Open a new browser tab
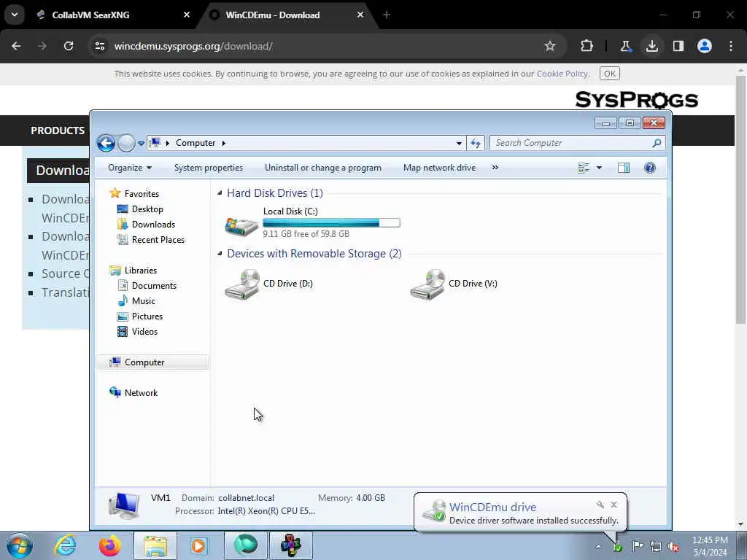This screenshot has height=560, width=747. point(387,15)
